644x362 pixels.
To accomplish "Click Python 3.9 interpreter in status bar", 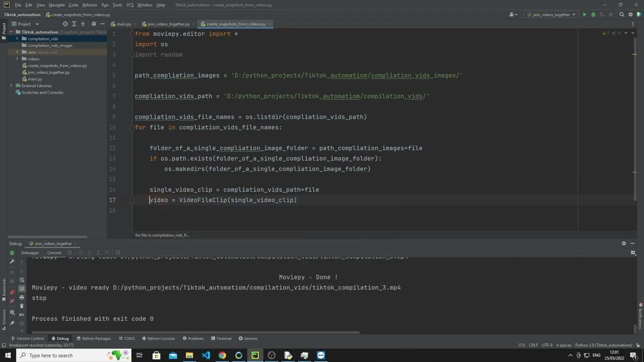I will coord(603,345).
